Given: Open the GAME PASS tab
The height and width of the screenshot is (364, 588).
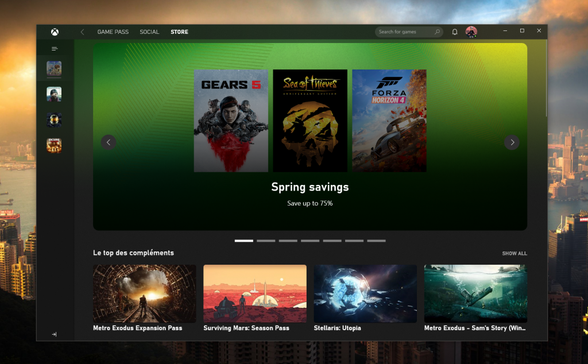Looking at the screenshot, I should [x=113, y=32].
